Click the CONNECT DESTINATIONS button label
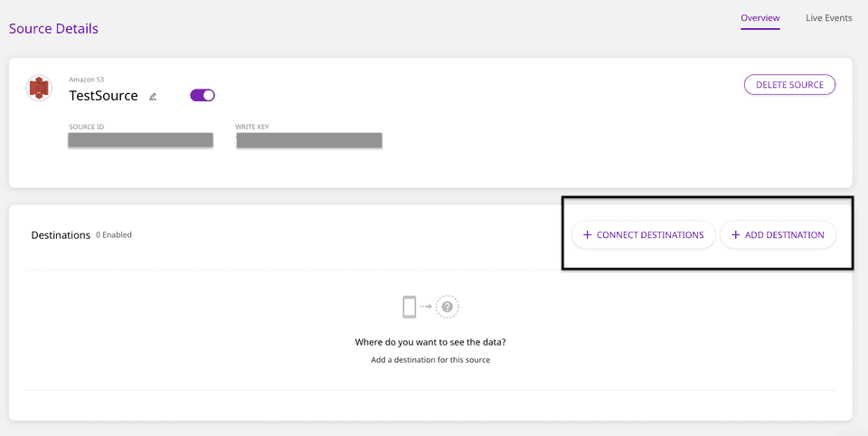 coord(650,235)
